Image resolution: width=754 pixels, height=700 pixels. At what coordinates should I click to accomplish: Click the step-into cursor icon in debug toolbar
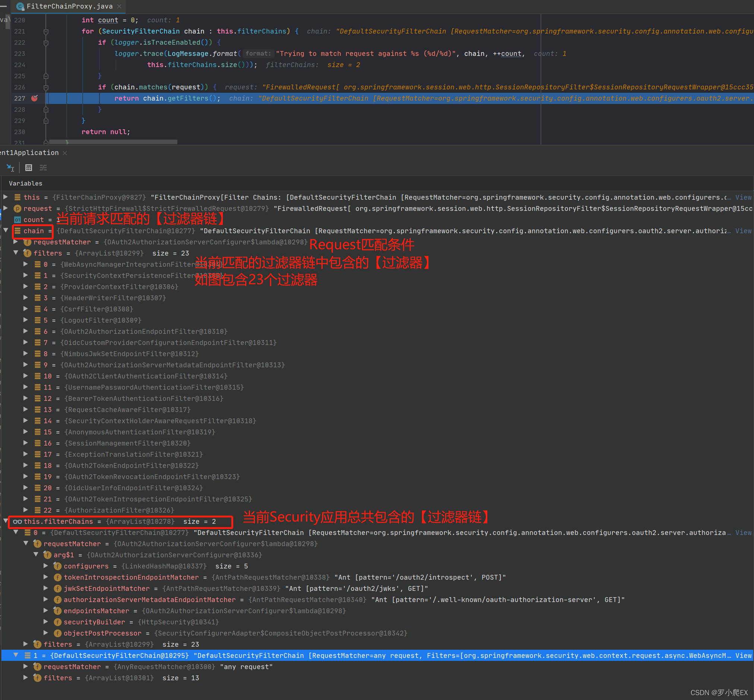pyautogui.click(x=10, y=167)
